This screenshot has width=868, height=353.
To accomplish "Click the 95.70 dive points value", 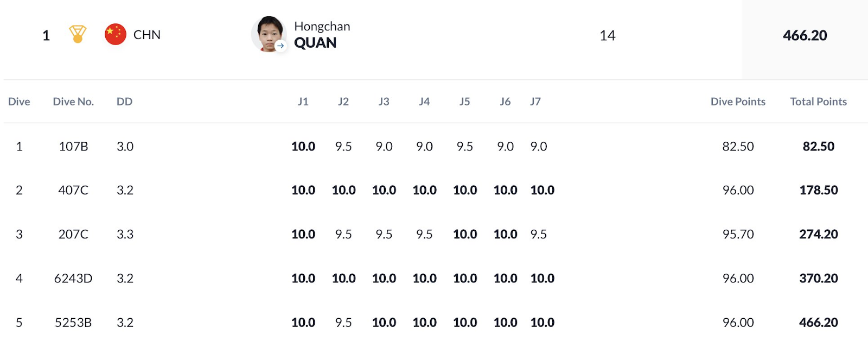I will pyautogui.click(x=738, y=235).
